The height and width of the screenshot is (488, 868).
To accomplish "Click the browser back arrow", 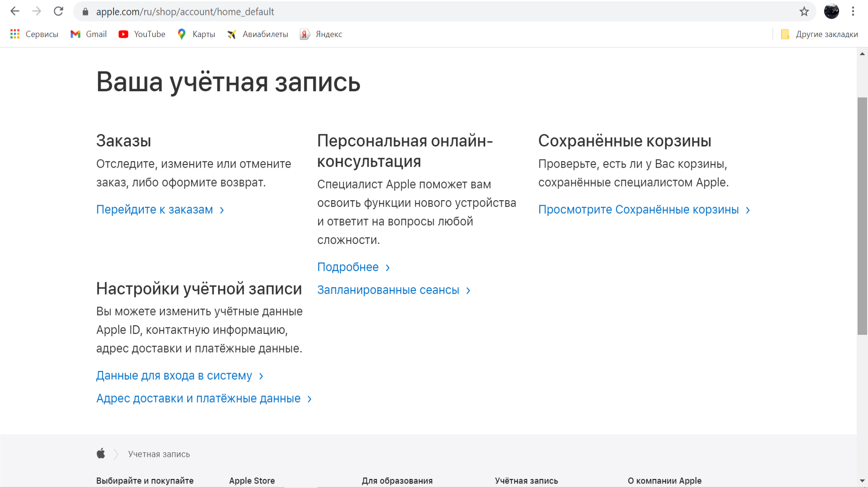I will tap(15, 11).
